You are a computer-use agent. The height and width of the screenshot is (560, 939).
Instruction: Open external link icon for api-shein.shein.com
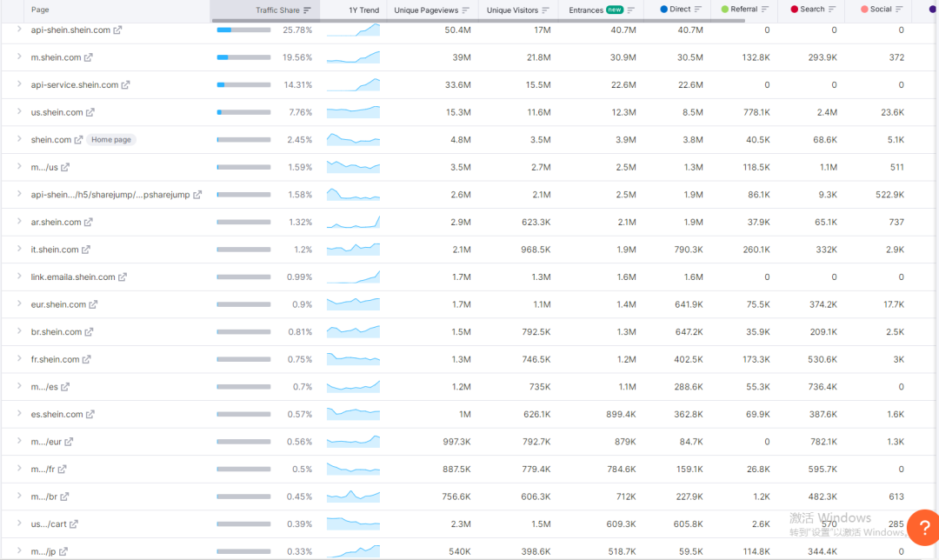point(117,30)
